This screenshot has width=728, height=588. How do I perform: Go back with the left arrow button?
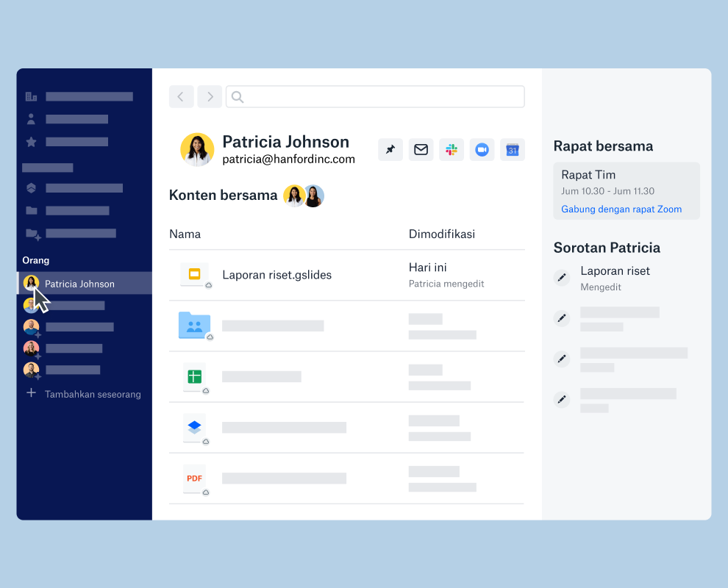pyautogui.click(x=182, y=96)
